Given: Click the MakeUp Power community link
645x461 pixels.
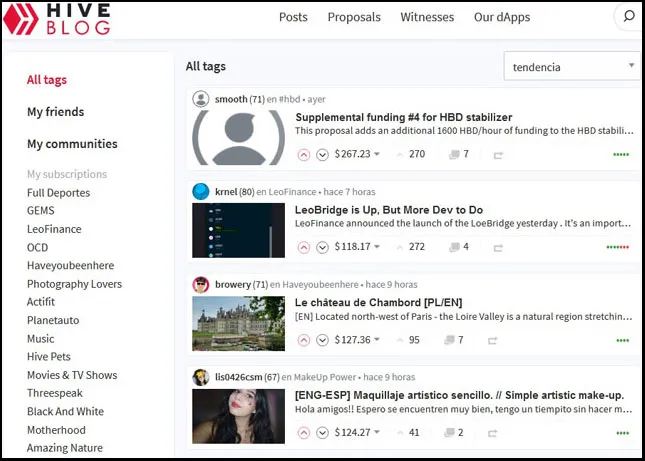Looking at the screenshot, I should coord(325,377).
